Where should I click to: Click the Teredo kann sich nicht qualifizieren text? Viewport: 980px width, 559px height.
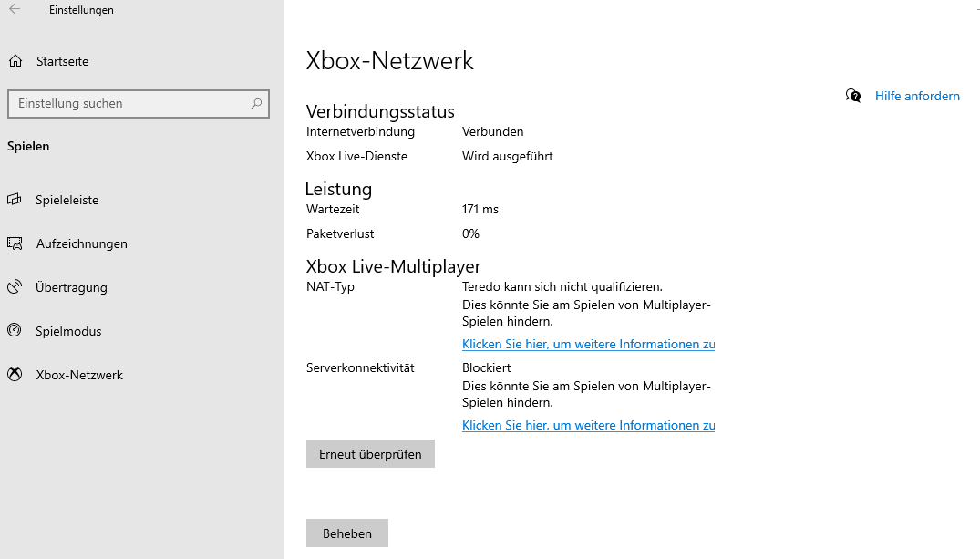pos(562,287)
